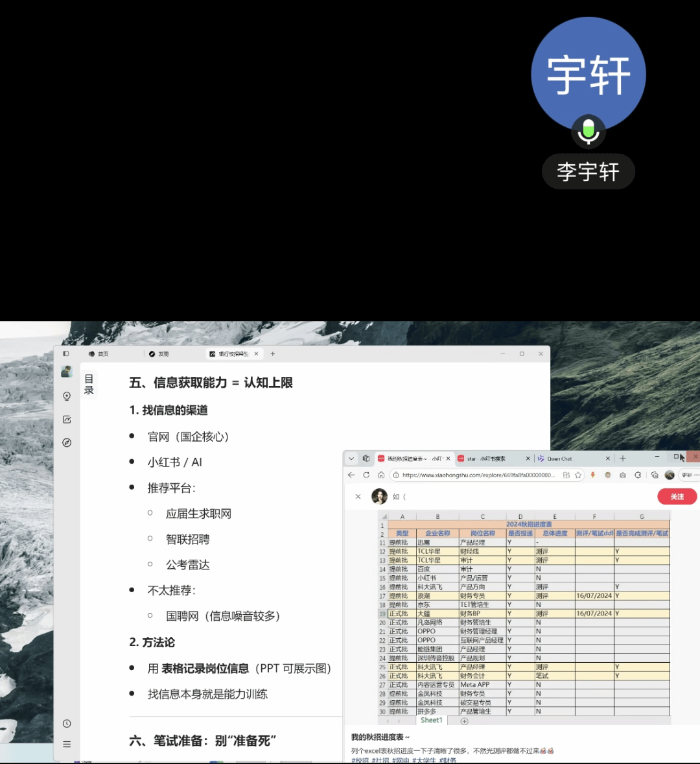Open the history clock icon in the sidebar
The height and width of the screenshot is (764, 700).
pyautogui.click(x=67, y=724)
